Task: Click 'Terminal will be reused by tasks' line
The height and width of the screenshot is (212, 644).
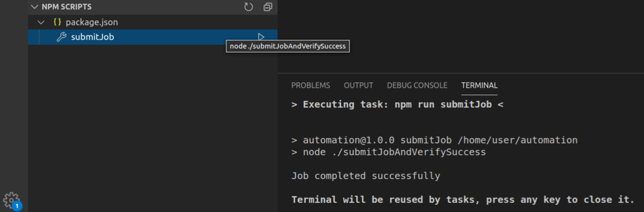Action: pyautogui.click(x=463, y=200)
